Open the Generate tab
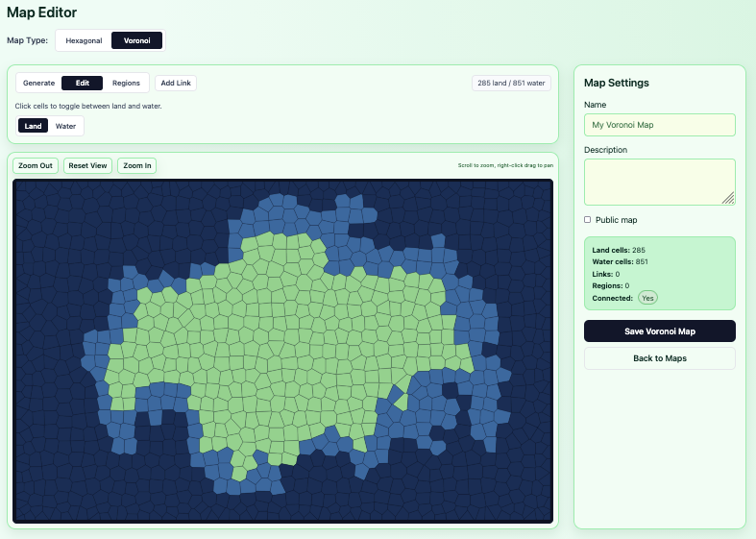The height and width of the screenshot is (539, 756). pyautogui.click(x=39, y=83)
